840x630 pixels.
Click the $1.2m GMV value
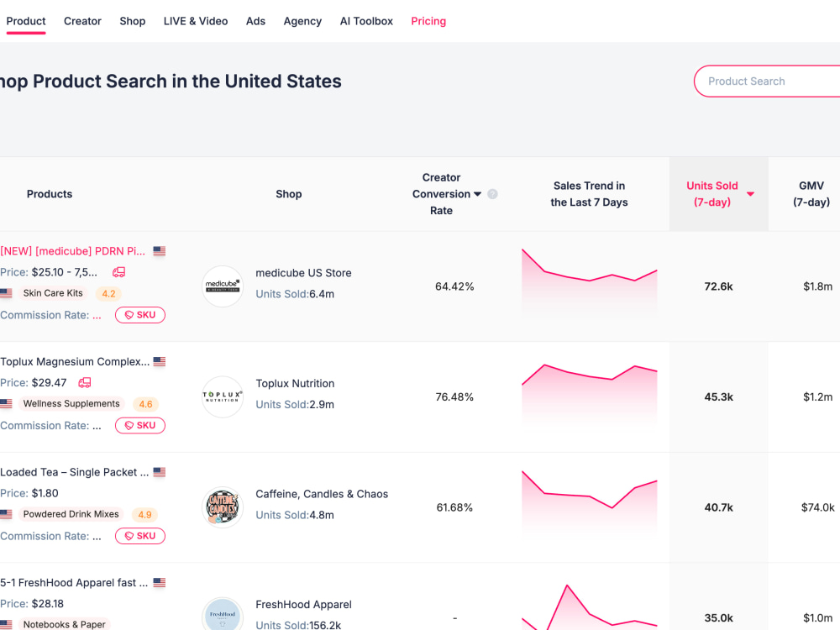pos(817,397)
